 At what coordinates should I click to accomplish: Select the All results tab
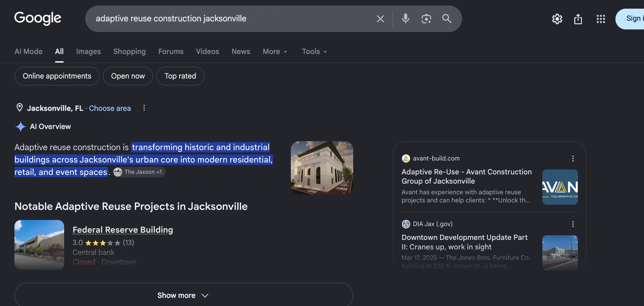59,51
